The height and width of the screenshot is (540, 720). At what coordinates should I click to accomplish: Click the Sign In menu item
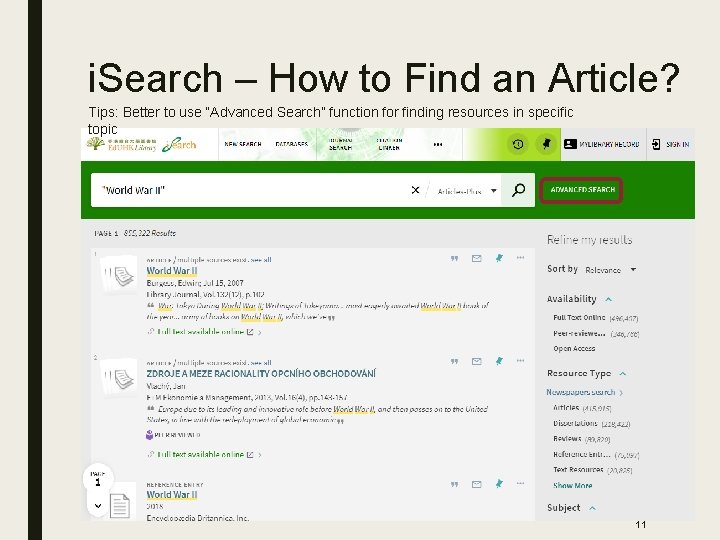[x=670, y=144]
